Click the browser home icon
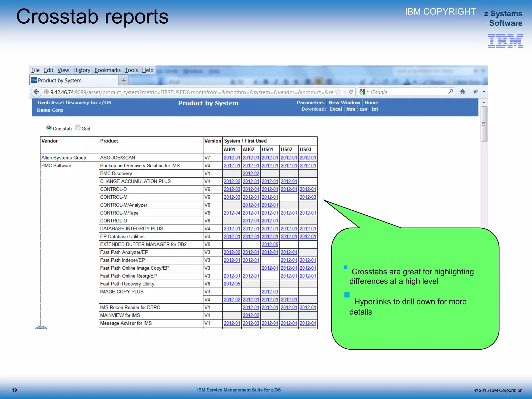 pyautogui.click(x=462, y=92)
